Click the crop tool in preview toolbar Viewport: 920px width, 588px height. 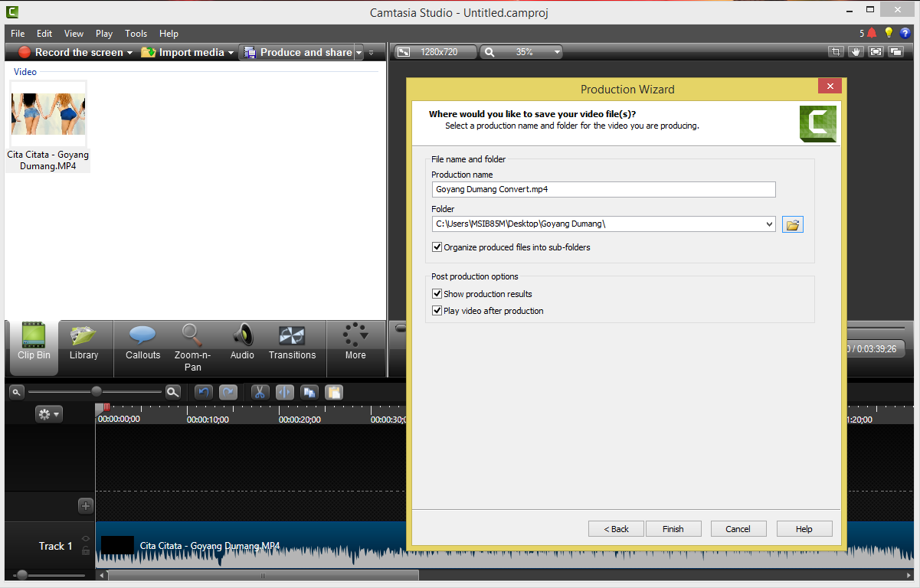[836, 52]
